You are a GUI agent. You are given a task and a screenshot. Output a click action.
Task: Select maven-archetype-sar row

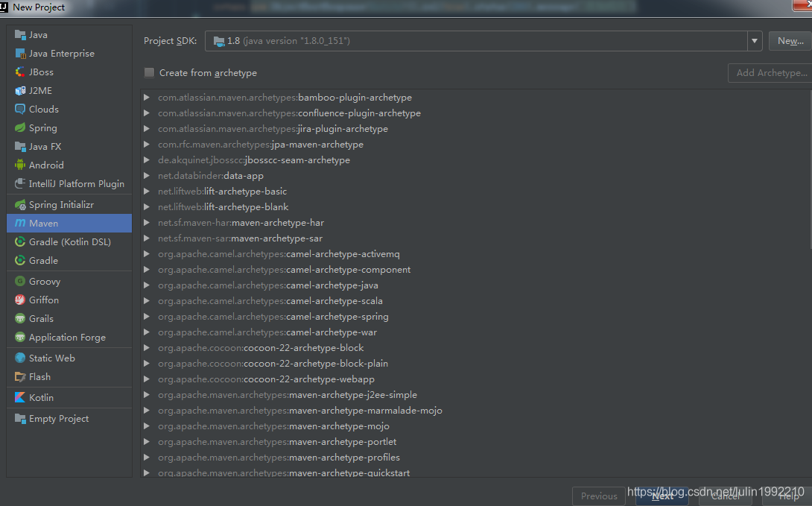click(475, 238)
